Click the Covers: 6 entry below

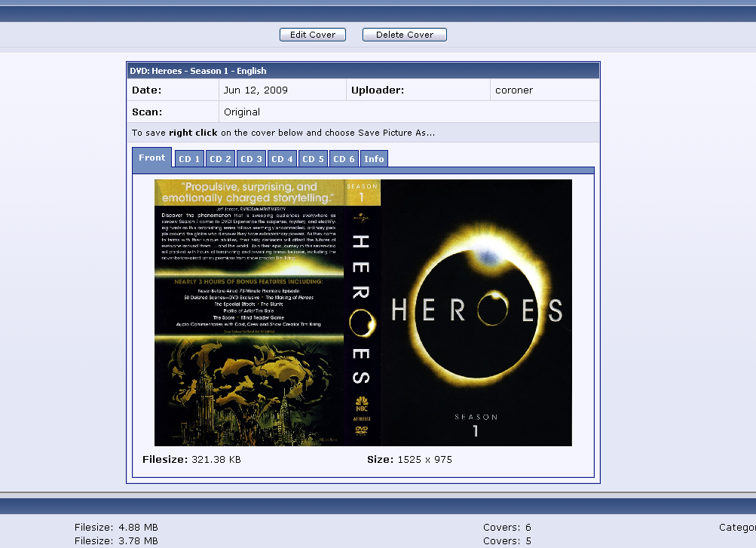tap(507, 528)
